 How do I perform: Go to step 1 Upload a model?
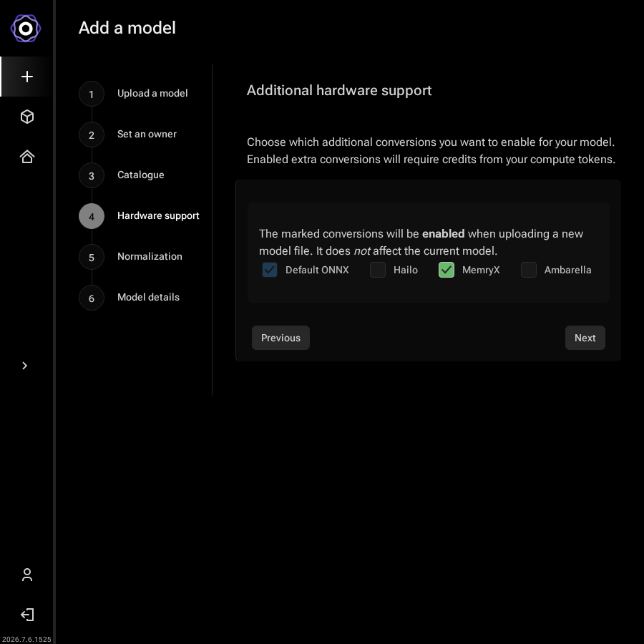(x=134, y=94)
